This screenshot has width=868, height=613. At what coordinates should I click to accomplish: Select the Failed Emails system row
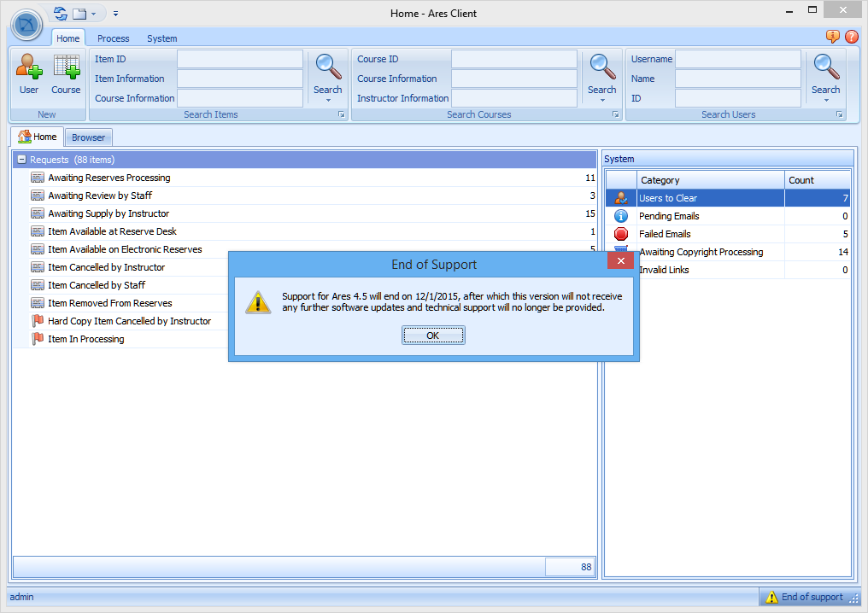tap(665, 234)
